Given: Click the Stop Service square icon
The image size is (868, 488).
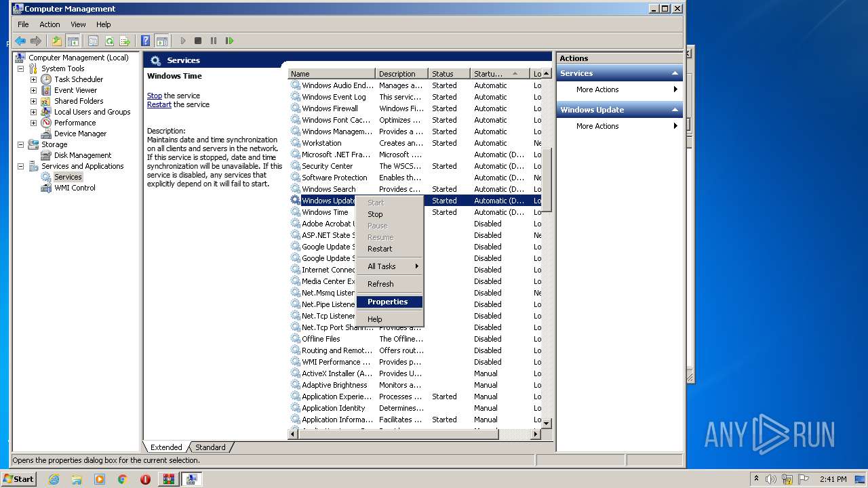Looking at the screenshot, I should pos(198,41).
